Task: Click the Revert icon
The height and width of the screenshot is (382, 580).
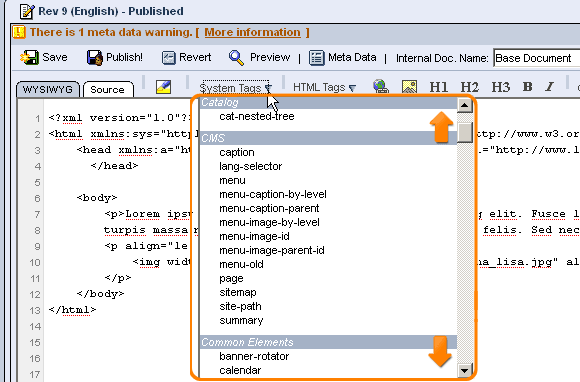Action: pos(169,58)
